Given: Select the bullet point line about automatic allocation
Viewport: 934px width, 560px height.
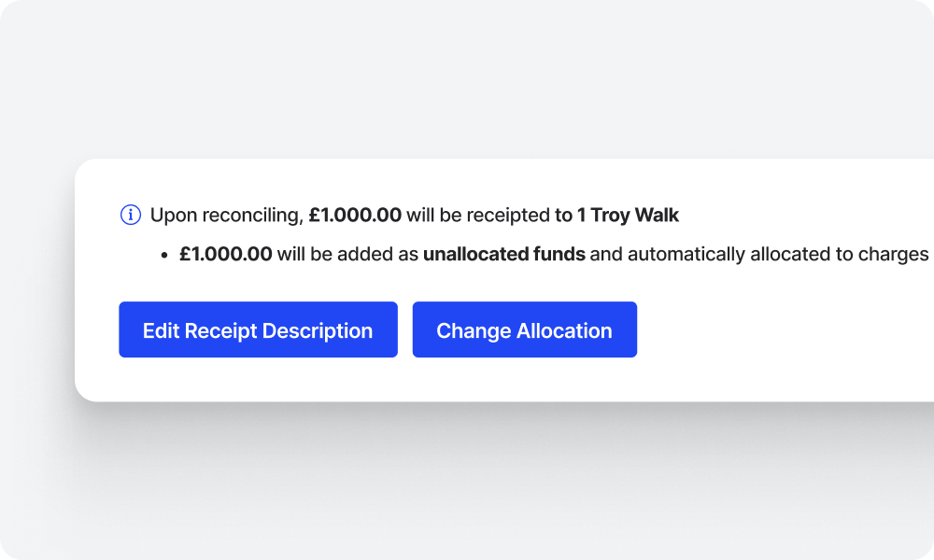Looking at the screenshot, I should click(x=551, y=253).
